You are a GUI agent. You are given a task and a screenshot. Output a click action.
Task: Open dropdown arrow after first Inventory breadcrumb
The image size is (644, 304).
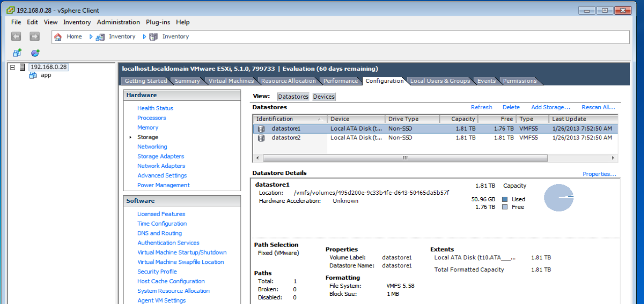point(144,37)
